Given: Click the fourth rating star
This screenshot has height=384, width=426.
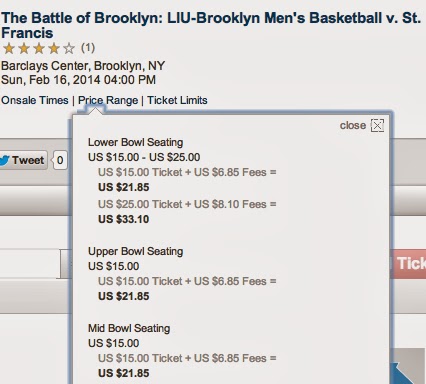Looking at the screenshot, I should [54, 49].
